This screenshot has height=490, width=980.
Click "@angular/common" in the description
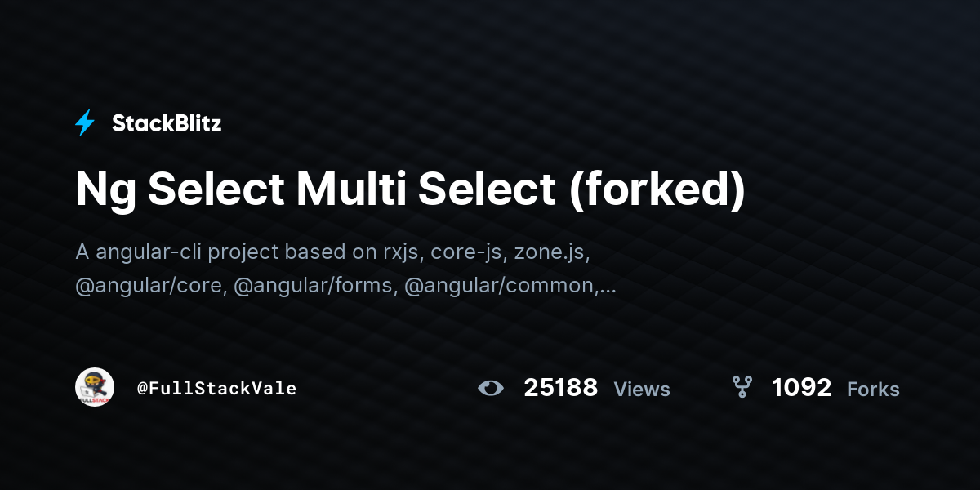pos(500,286)
